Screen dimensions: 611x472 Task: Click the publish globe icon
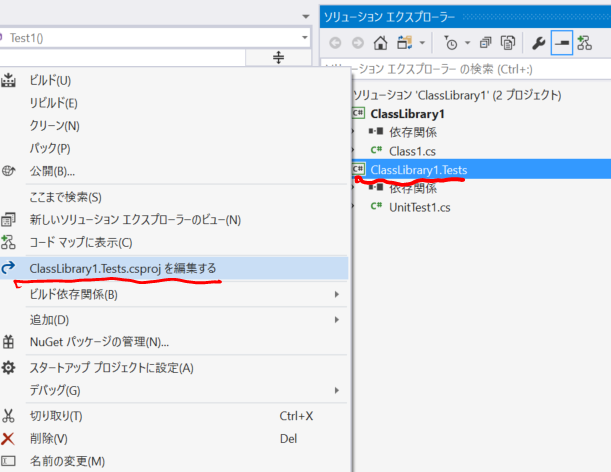(8, 171)
